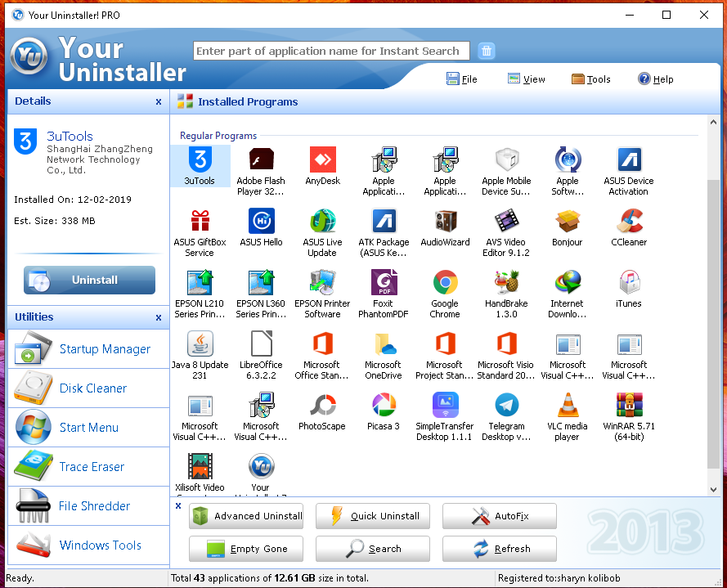Focus the Instant Search input field
Viewport: 727px width, 588px height.
coord(331,51)
